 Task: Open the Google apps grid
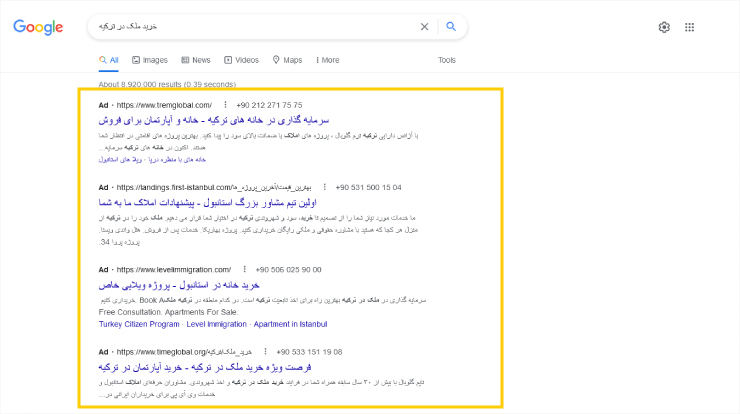690,27
